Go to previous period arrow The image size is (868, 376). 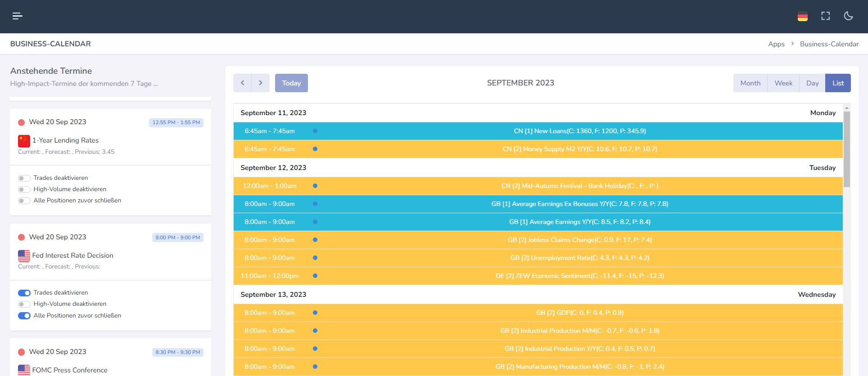[x=242, y=83]
